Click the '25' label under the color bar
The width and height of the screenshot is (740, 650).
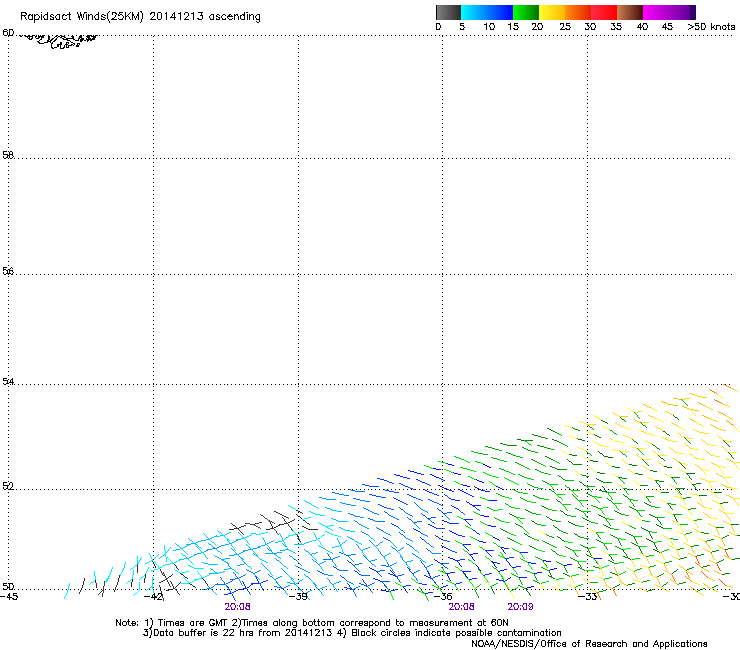(565, 27)
